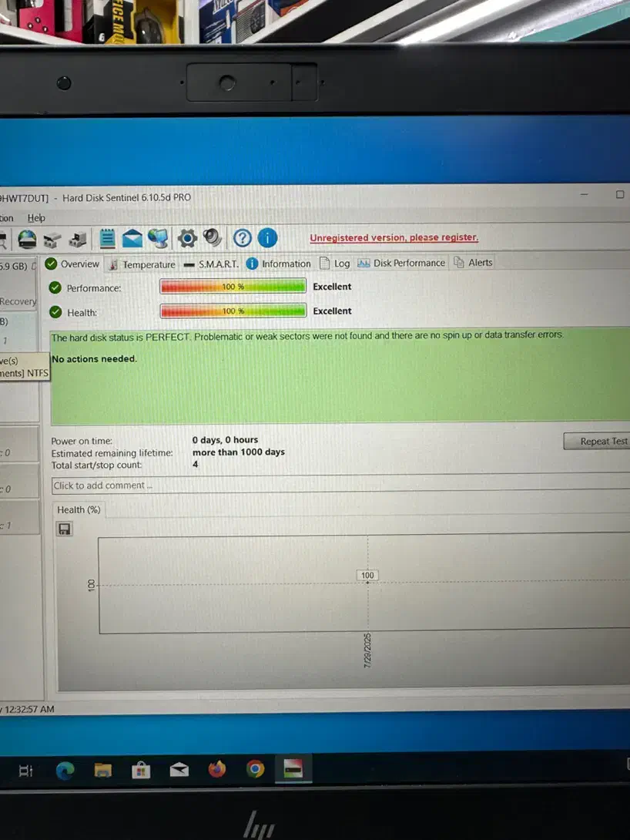Launch Google Chrome from the taskbar
Screen dimensions: 630x840
pos(256,769)
